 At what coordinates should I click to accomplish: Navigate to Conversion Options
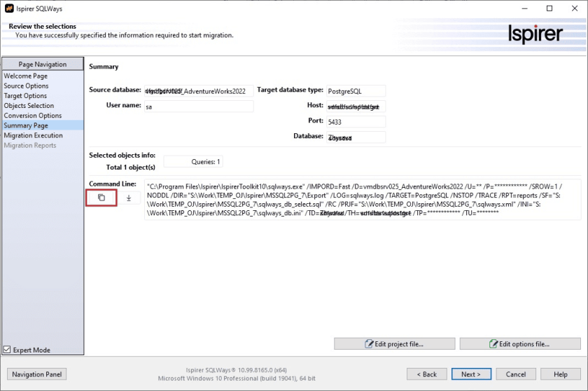tap(33, 116)
